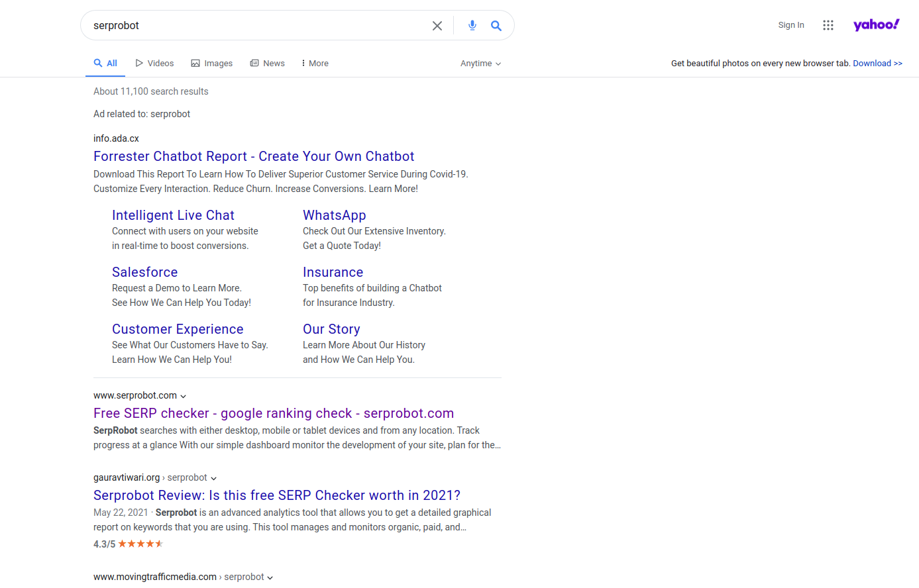The height and width of the screenshot is (588, 919).
Task: Click the info.ada.cx ad URL
Action: [116, 138]
